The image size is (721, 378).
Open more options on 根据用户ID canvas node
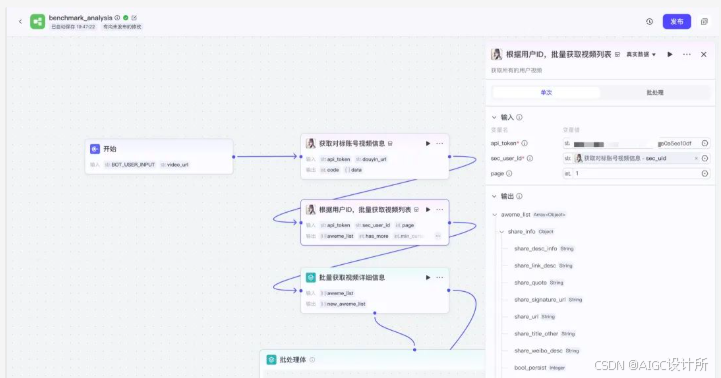pyautogui.click(x=440, y=210)
